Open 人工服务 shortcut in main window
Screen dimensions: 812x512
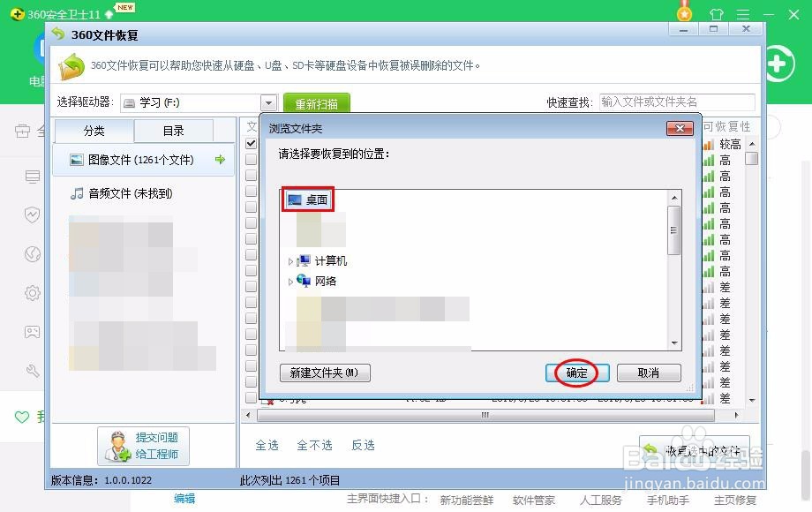point(601,501)
